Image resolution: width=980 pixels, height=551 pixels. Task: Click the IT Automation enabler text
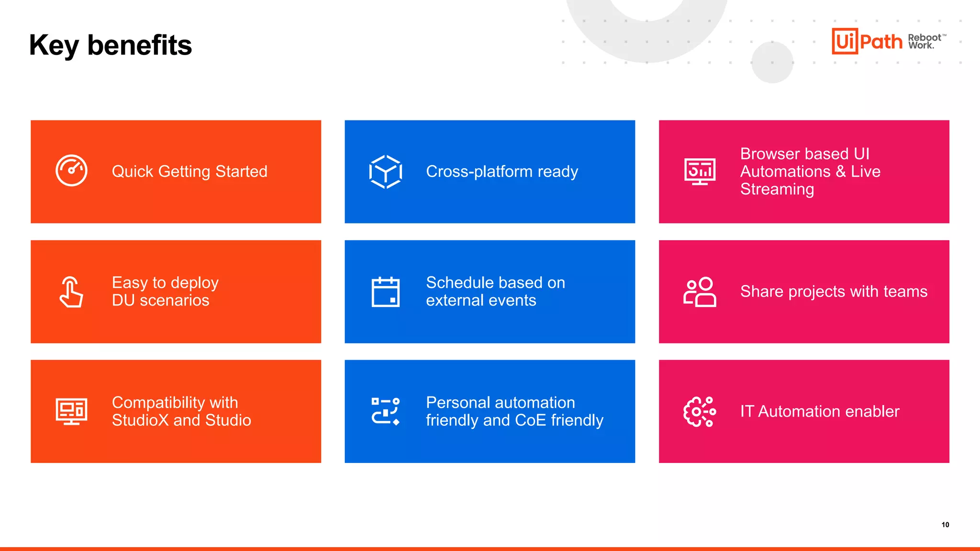click(820, 411)
